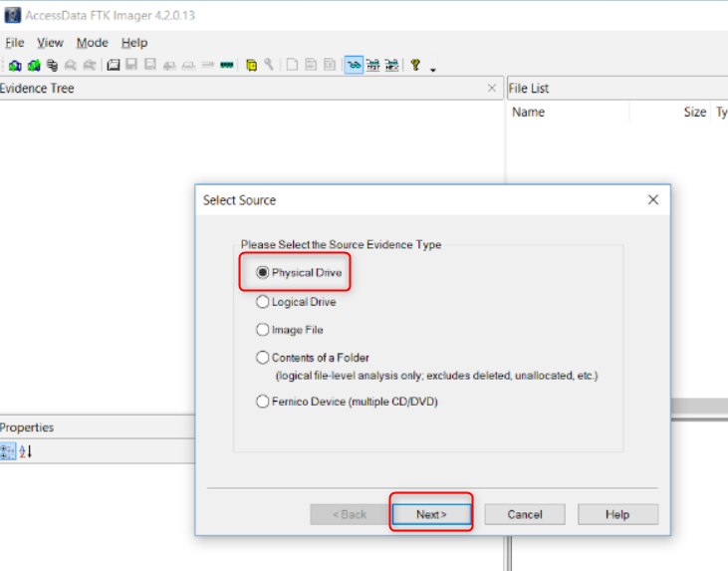Click the green Capture Memory icon
The width and height of the screenshot is (728, 571).
[227, 65]
